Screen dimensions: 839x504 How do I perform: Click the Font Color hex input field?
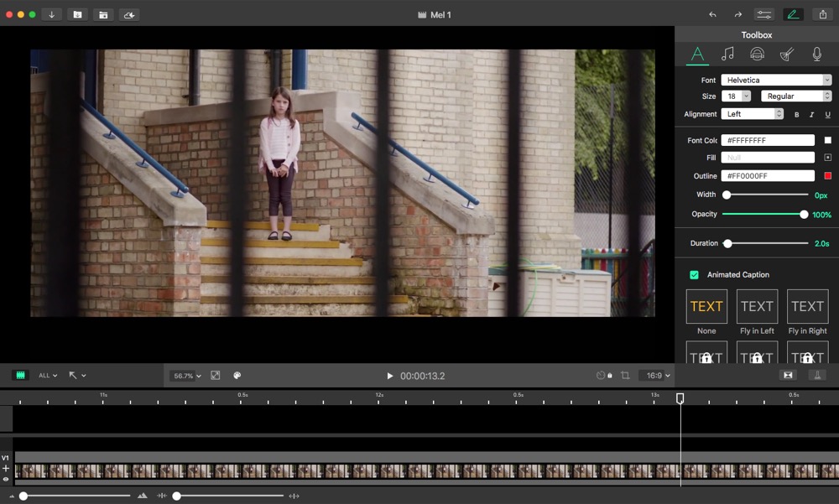pyautogui.click(x=767, y=141)
